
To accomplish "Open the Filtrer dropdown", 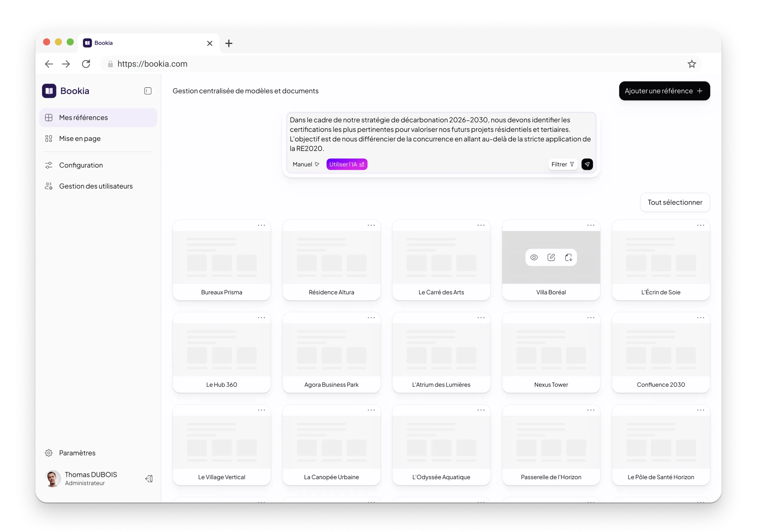I will pyautogui.click(x=563, y=164).
